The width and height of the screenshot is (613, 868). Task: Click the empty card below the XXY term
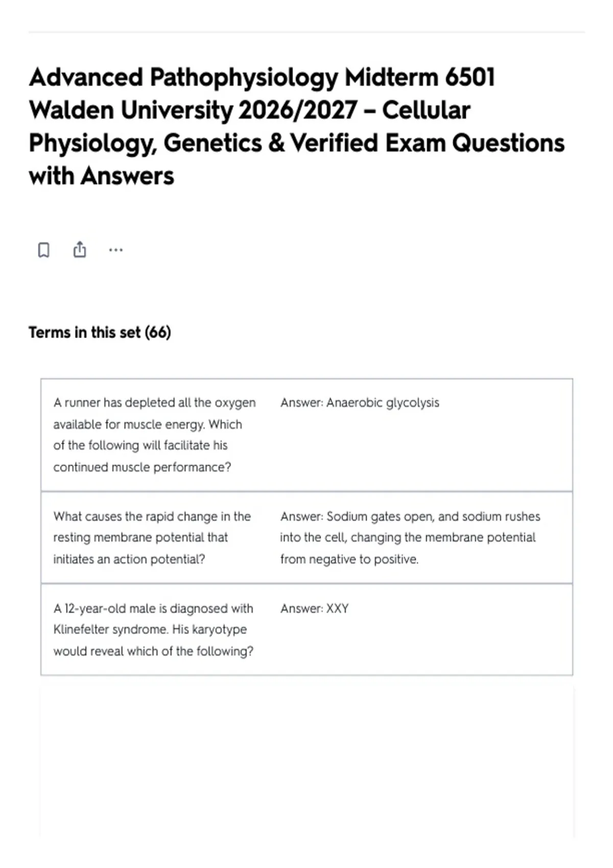point(306,762)
